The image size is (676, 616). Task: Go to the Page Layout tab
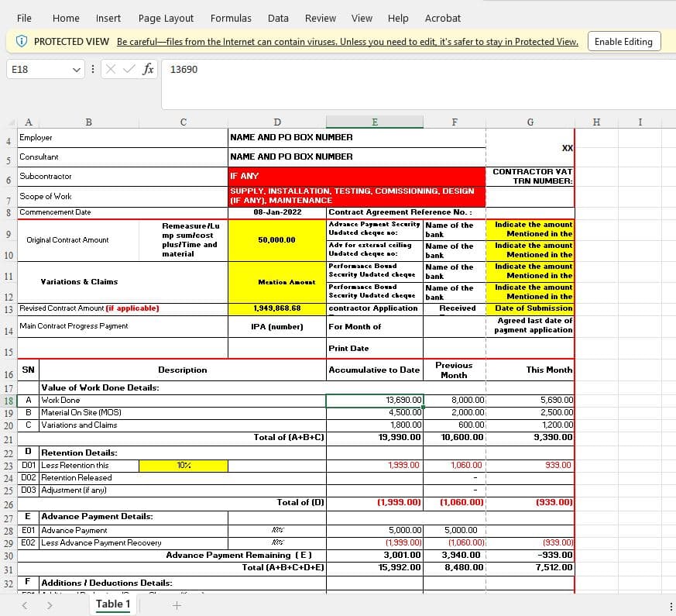(166, 18)
